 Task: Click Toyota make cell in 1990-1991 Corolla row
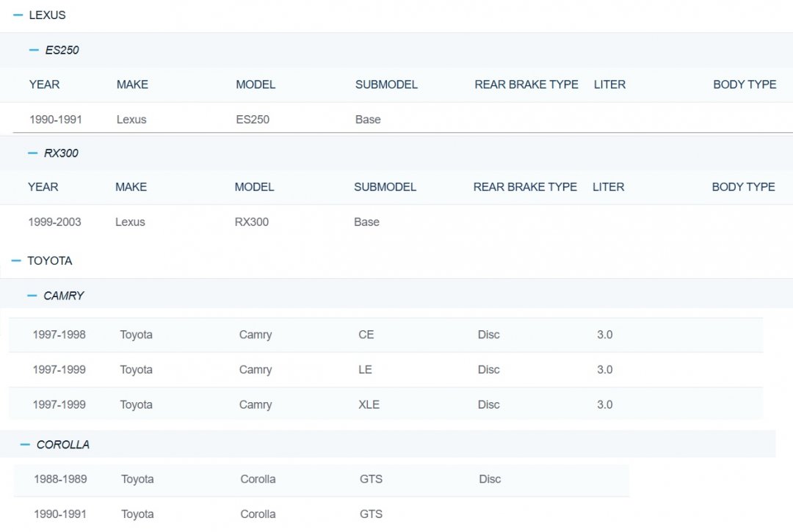137,514
